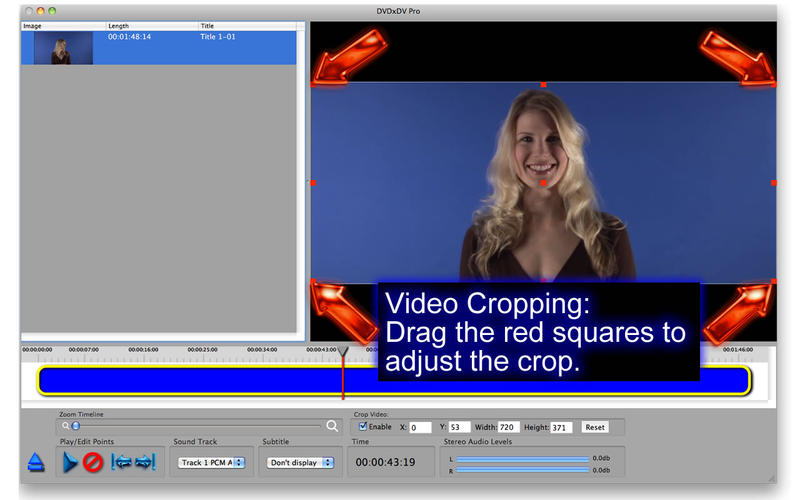
Task: Open the Subtitle "Don't display" dropdown
Action: pos(299,463)
